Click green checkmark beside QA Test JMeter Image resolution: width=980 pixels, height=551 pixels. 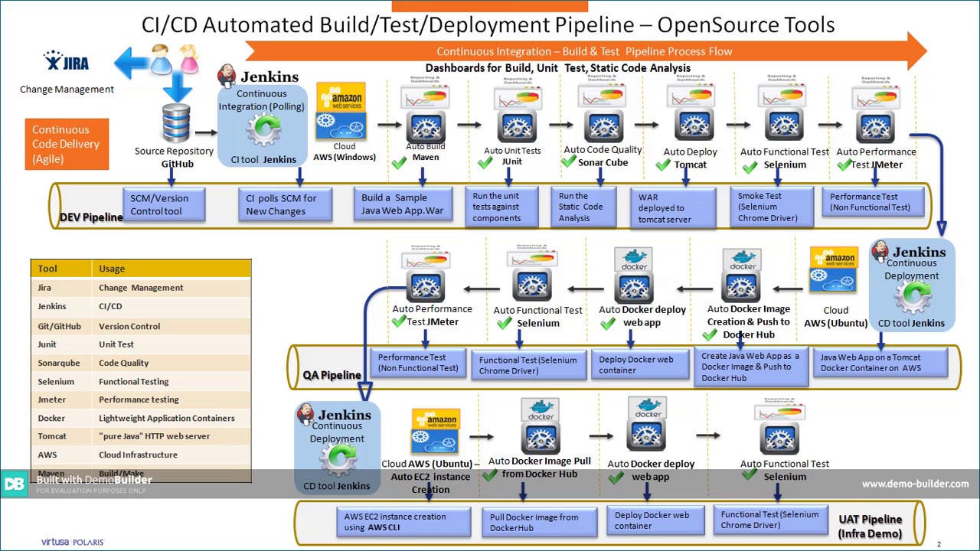pyautogui.click(x=399, y=321)
